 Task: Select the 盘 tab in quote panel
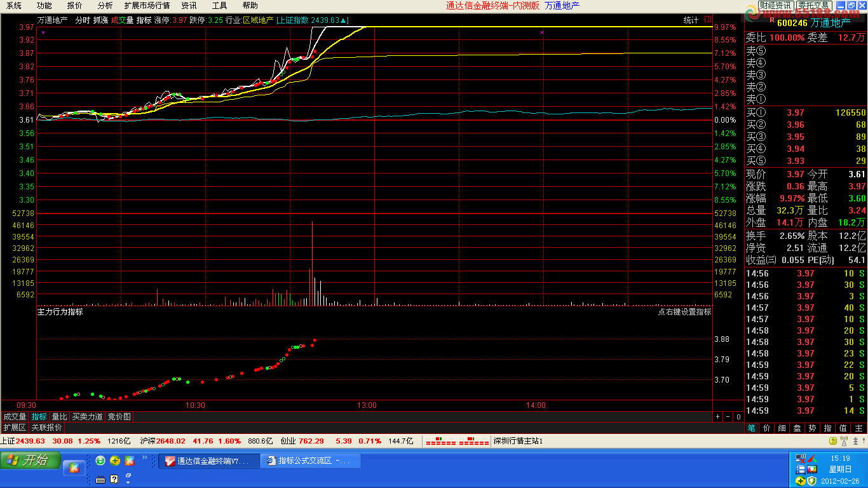pos(797,428)
